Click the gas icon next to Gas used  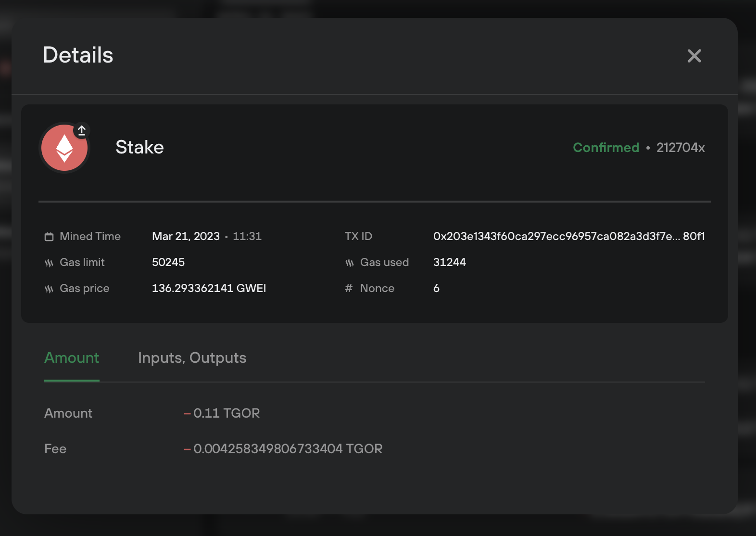click(349, 263)
